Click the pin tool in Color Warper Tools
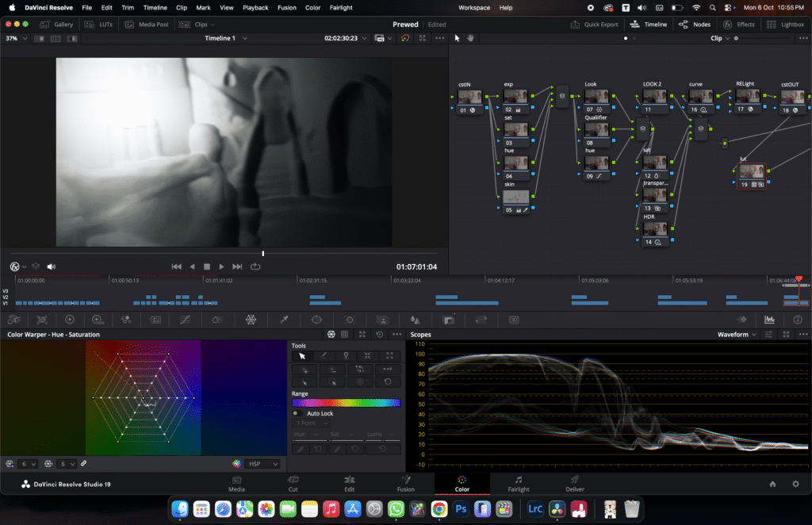 (346, 356)
